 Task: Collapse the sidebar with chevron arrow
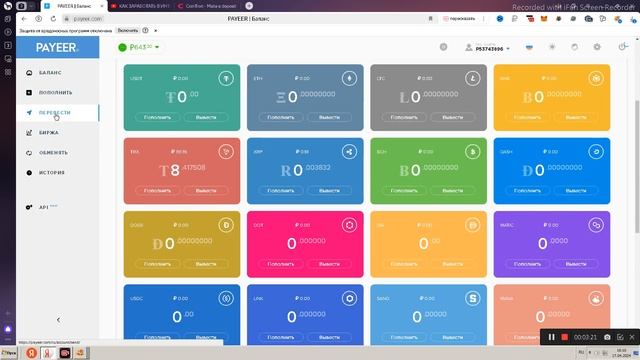point(58,320)
